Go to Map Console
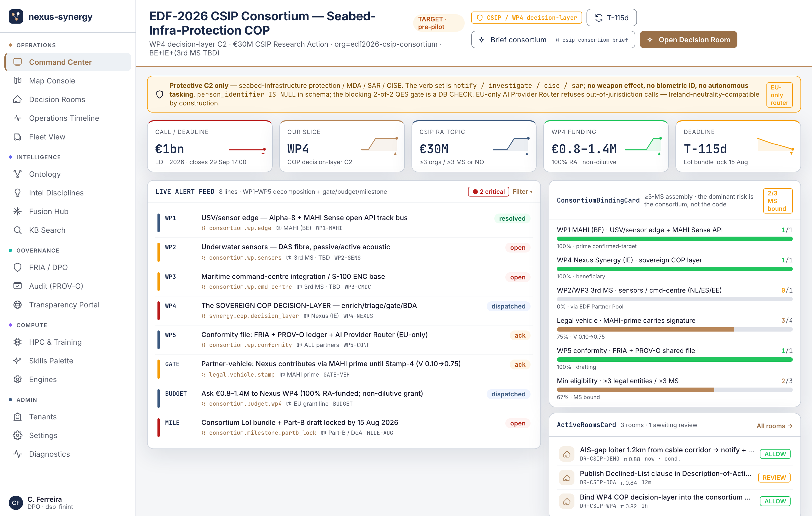This screenshot has width=812, height=516. 68,81
